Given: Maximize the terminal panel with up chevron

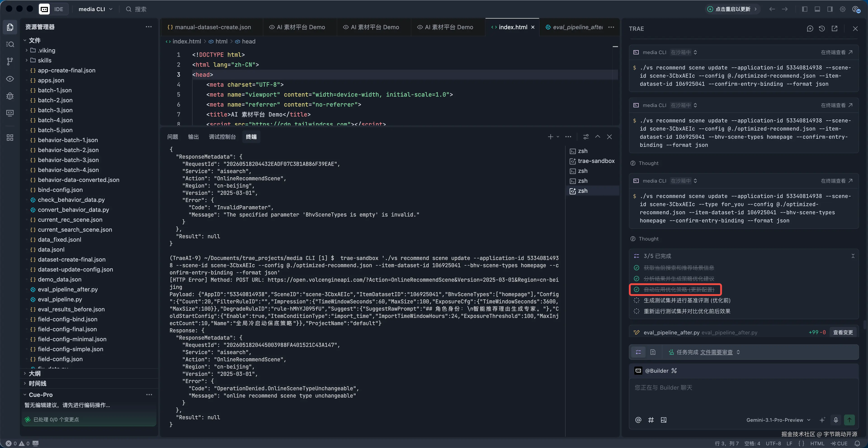Looking at the screenshot, I should 597,137.
